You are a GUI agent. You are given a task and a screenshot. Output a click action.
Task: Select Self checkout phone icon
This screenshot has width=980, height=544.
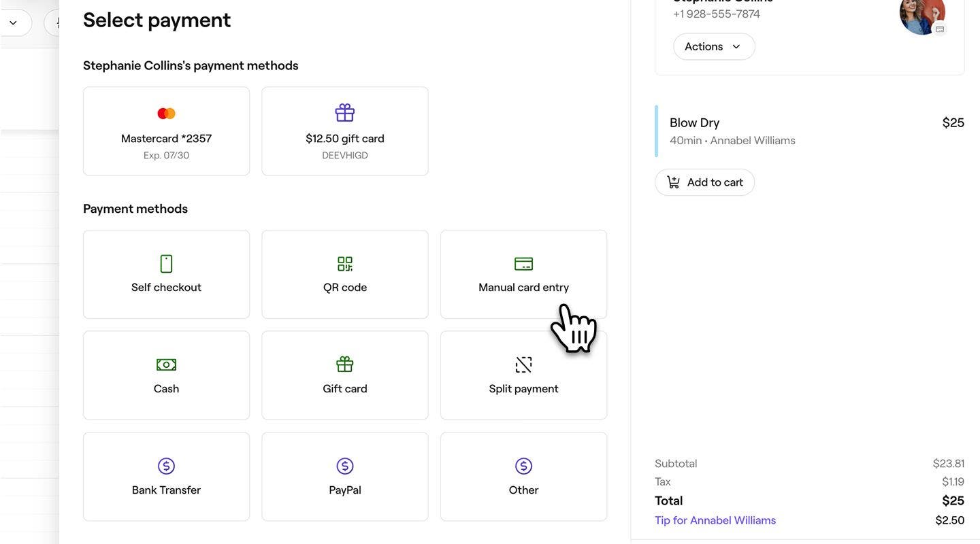point(166,264)
